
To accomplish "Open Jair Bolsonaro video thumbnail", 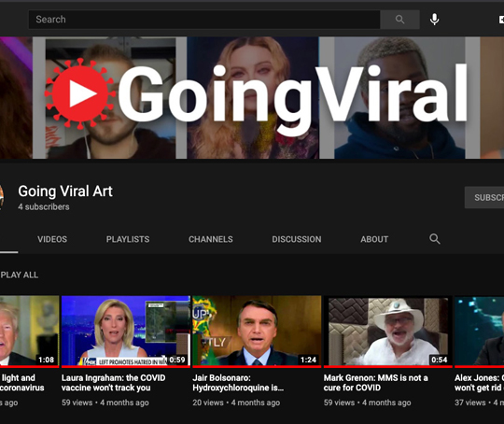I will tap(257, 332).
